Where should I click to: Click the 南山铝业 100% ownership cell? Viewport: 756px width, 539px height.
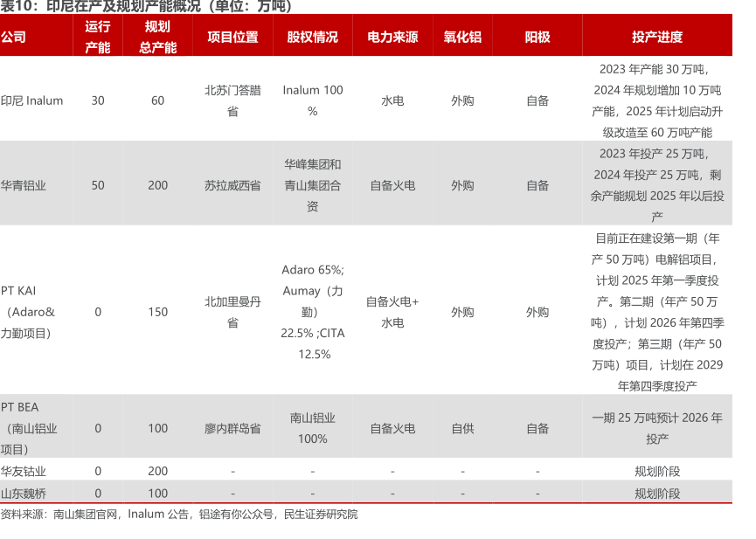[312, 428]
